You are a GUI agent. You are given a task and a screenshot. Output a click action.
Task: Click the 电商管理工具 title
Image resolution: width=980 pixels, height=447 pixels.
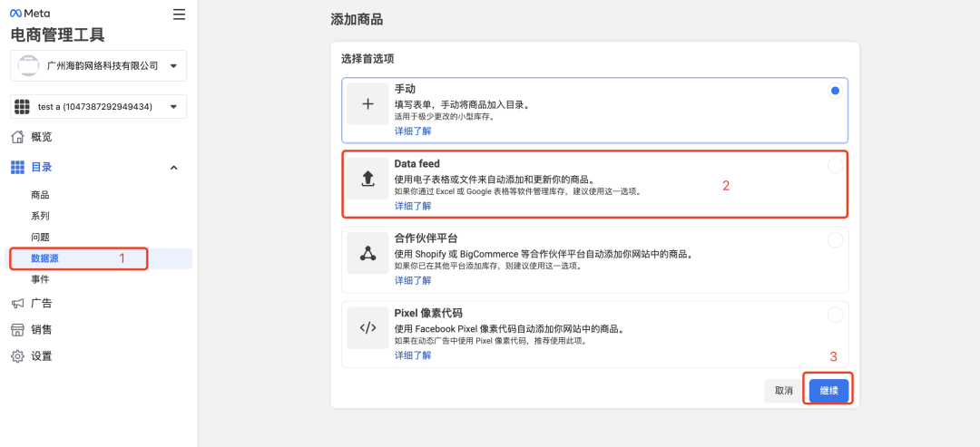[57, 35]
